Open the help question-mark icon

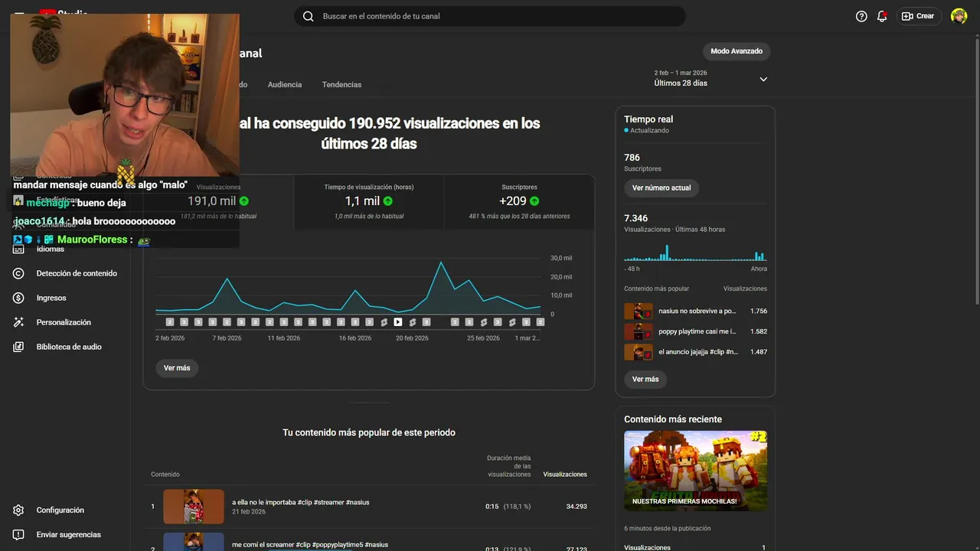(861, 16)
